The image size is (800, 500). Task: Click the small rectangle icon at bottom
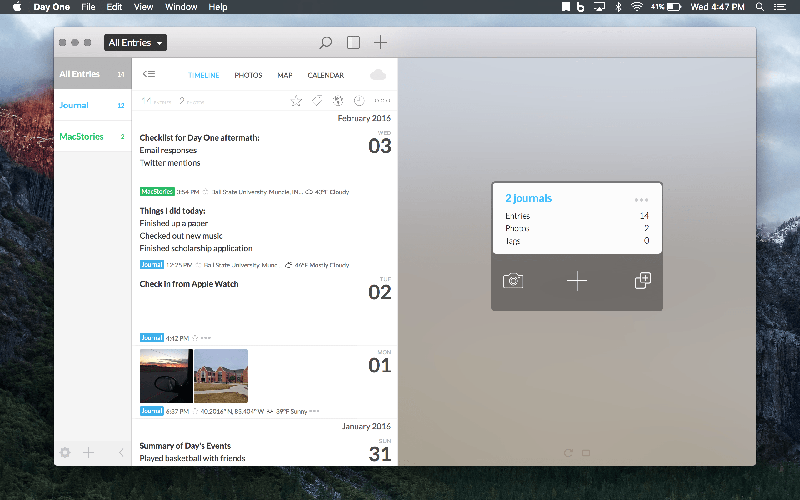click(x=586, y=453)
